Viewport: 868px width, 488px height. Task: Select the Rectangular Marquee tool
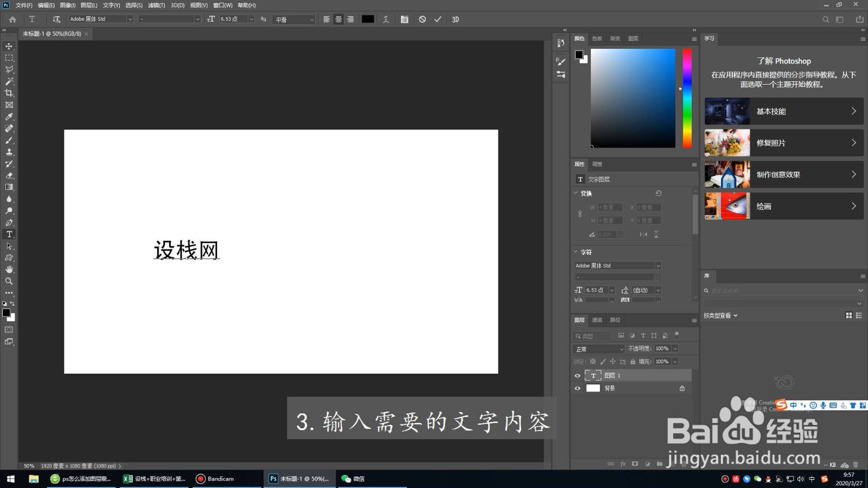point(9,58)
